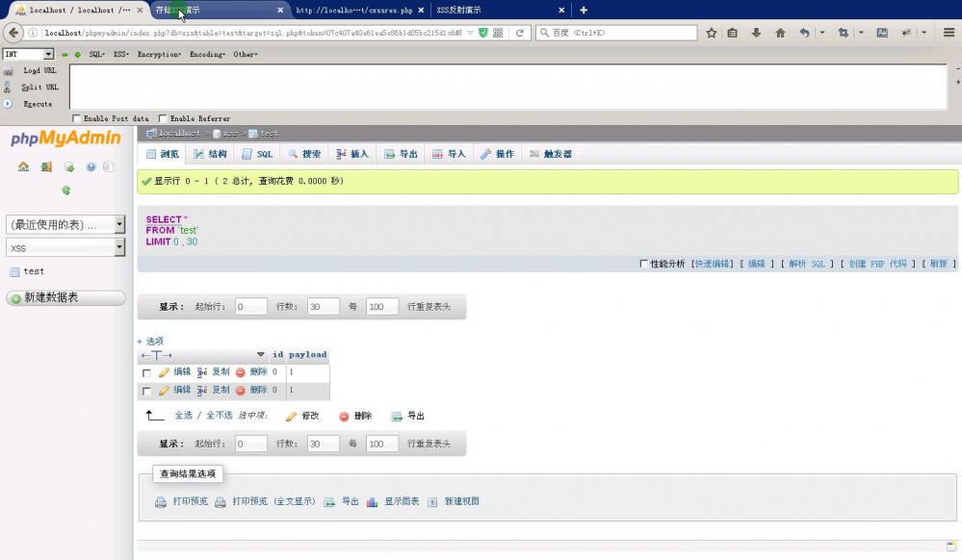Image resolution: width=962 pixels, height=560 pixels.
Task: Click the 显示图表 chart icon
Action: pyautogui.click(x=372, y=501)
